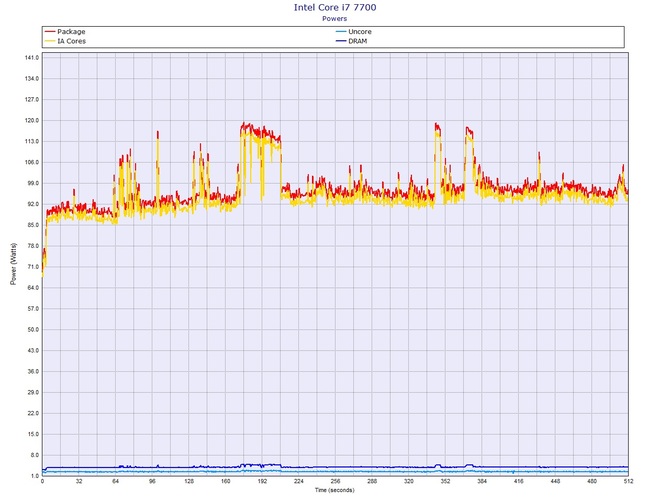
Task: Click the Package legend label
Action: (x=71, y=32)
